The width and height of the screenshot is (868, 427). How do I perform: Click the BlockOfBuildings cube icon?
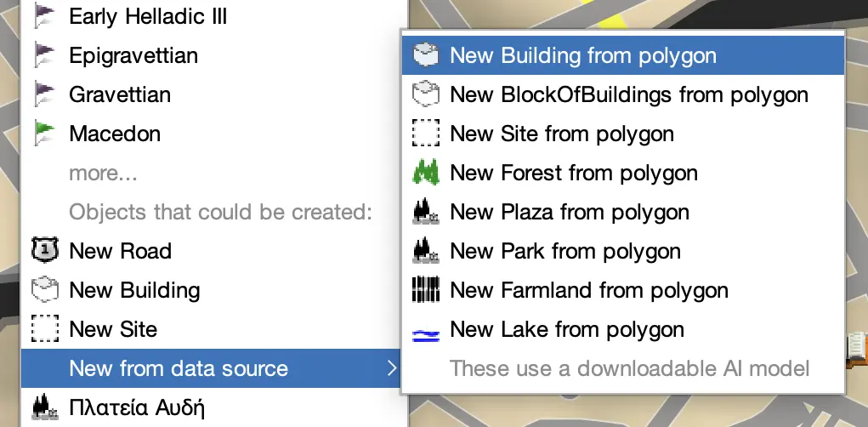click(x=425, y=95)
